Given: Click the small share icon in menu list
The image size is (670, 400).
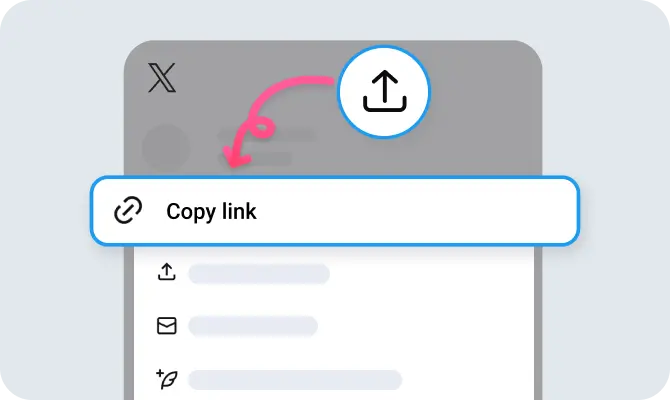Looking at the screenshot, I should (x=167, y=272).
